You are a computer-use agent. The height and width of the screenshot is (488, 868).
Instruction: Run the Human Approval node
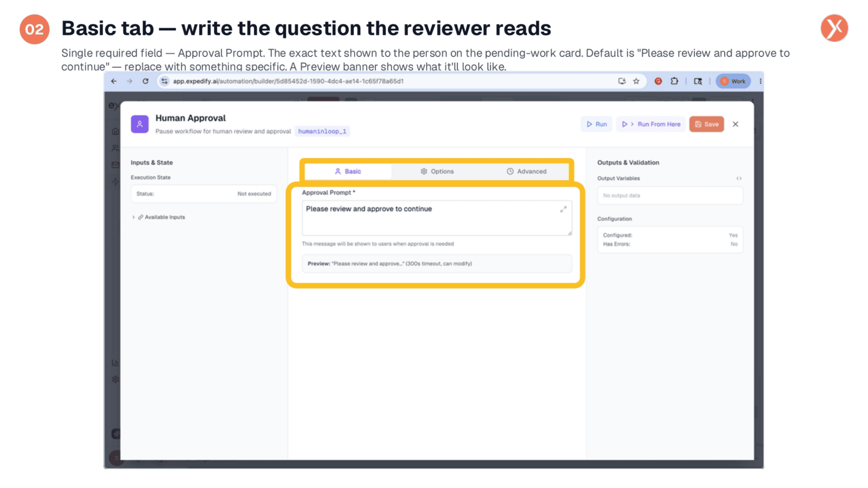click(597, 124)
